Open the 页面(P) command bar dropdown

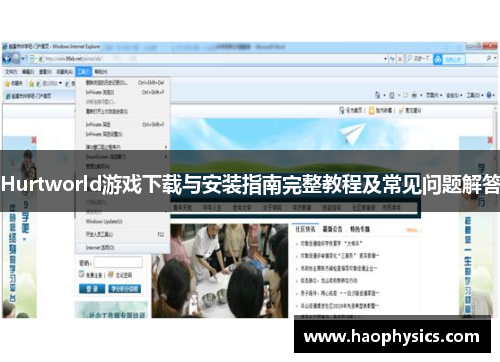[434, 95]
